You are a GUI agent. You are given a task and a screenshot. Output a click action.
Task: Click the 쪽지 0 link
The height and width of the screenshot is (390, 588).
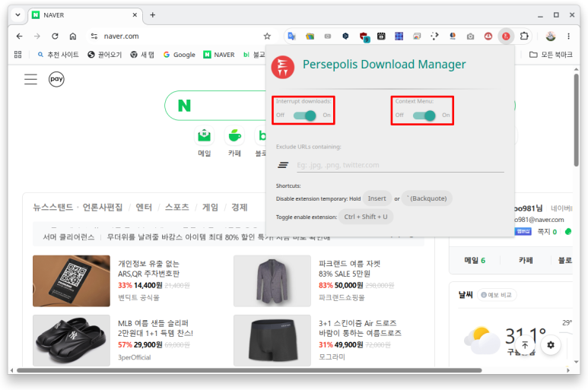point(547,232)
